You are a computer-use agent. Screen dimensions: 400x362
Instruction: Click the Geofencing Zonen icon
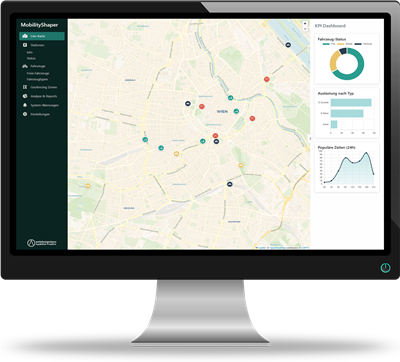(25, 87)
